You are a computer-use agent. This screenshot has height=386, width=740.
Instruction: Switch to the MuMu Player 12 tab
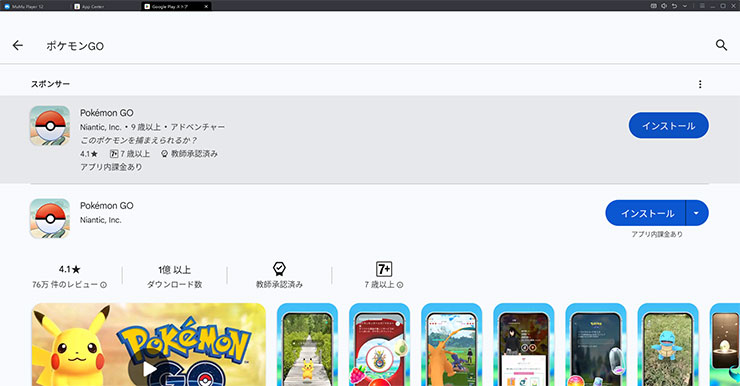point(27,7)
